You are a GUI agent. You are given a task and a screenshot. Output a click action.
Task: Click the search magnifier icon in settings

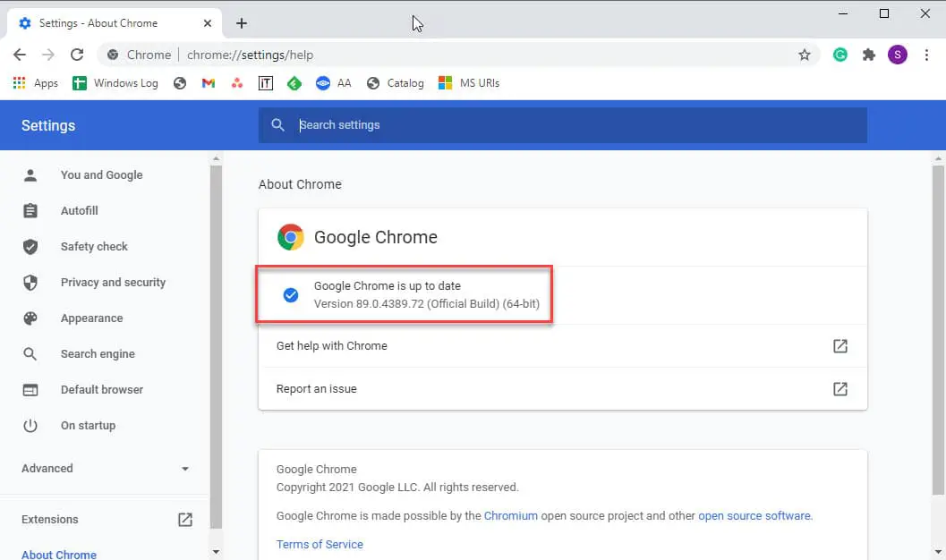277,124
